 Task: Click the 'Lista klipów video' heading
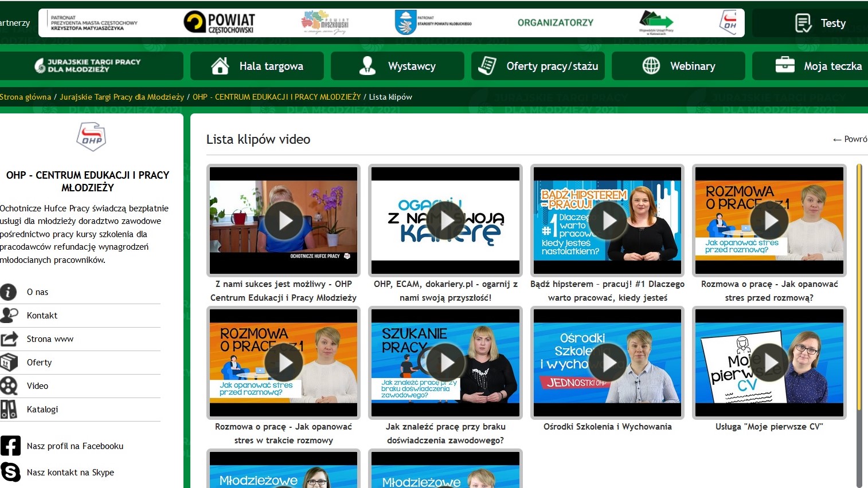[x=258, y=139]
